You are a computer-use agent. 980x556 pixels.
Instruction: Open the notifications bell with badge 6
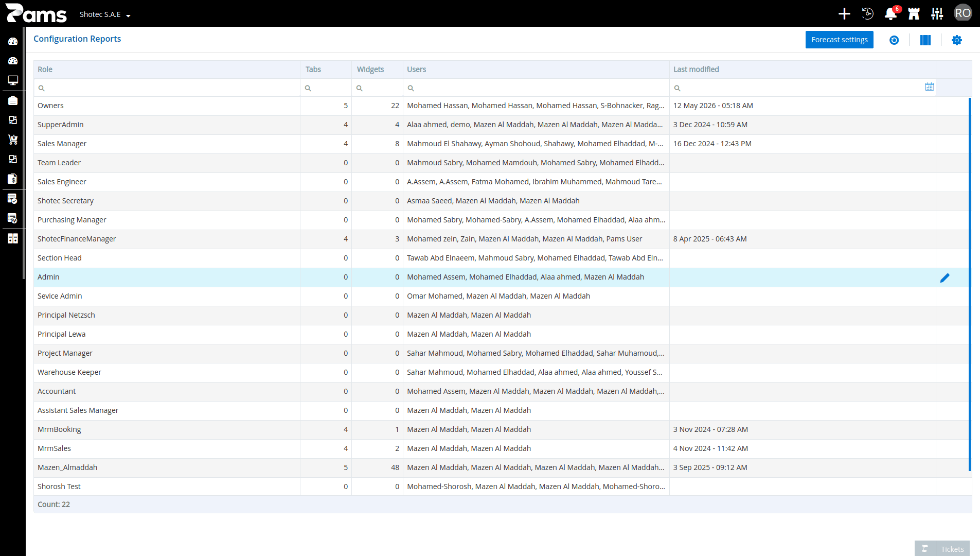(x=891, y=14)
